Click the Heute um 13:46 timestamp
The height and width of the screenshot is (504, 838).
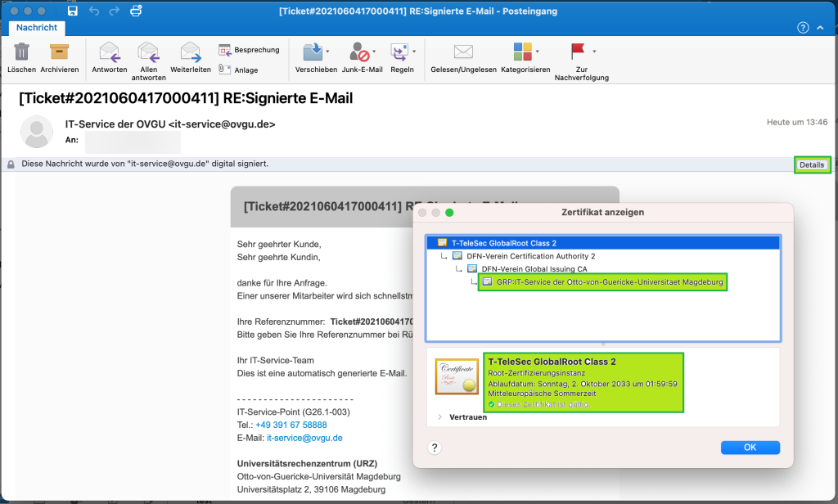point(797,123)
